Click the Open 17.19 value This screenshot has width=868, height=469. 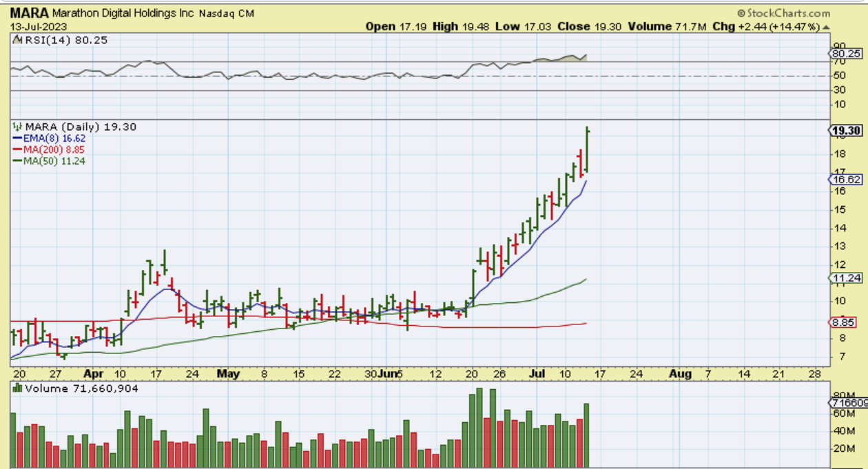[395, 26]
